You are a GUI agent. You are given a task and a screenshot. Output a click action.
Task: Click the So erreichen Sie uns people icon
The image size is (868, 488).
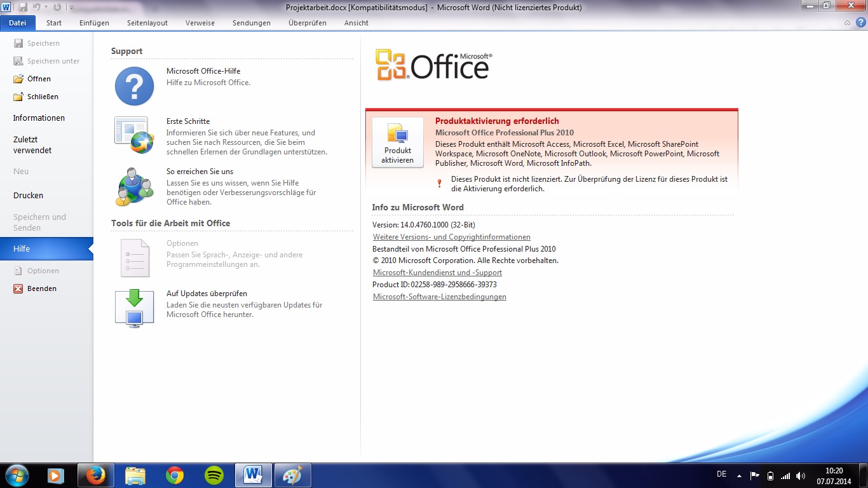click(134, 186)
